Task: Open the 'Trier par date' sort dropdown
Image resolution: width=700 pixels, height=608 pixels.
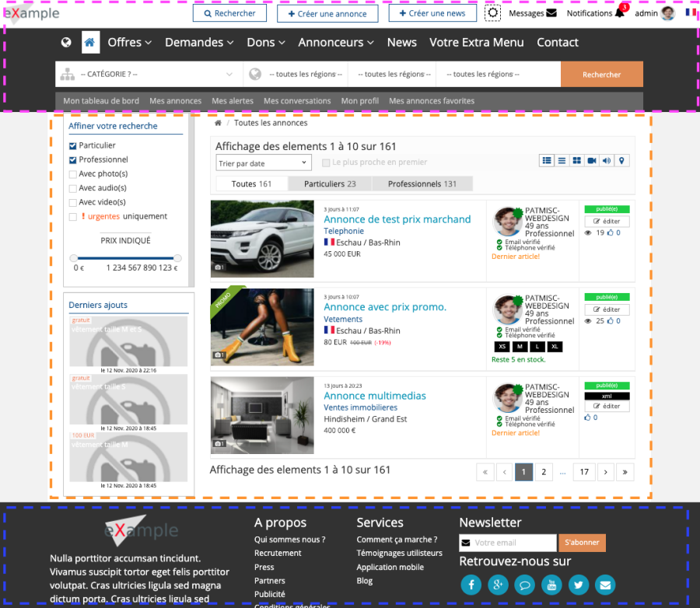Action: (263, 162)
